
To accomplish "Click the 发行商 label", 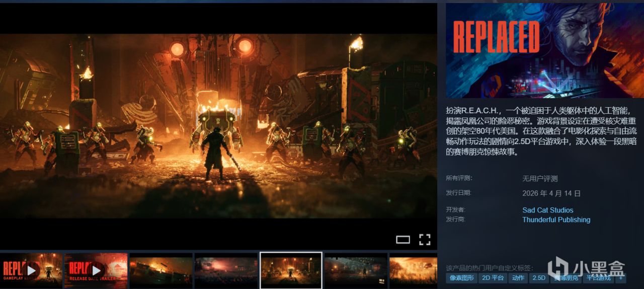I will tap(456, 219).
